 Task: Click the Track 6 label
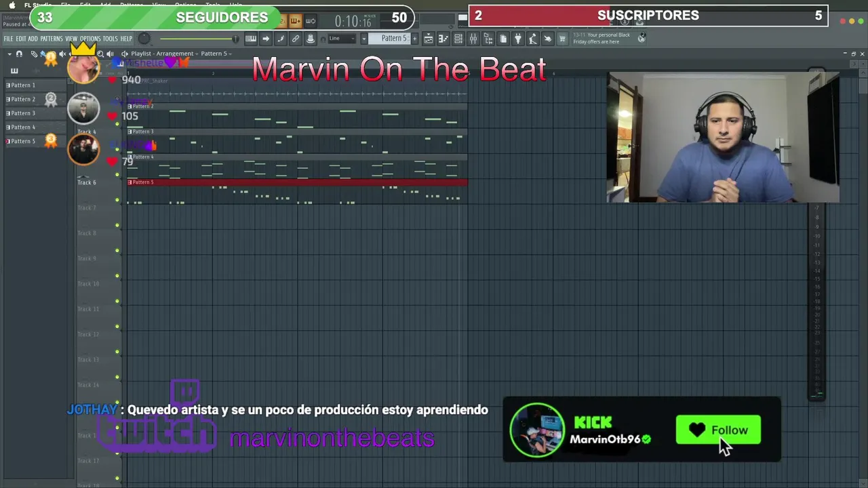click(x=86, y=182)
